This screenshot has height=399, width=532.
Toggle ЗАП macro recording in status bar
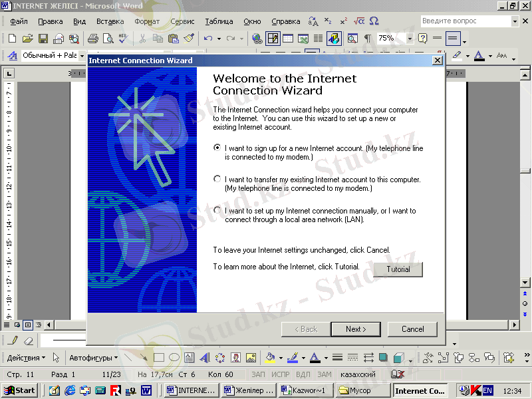(x=258, y=374)
